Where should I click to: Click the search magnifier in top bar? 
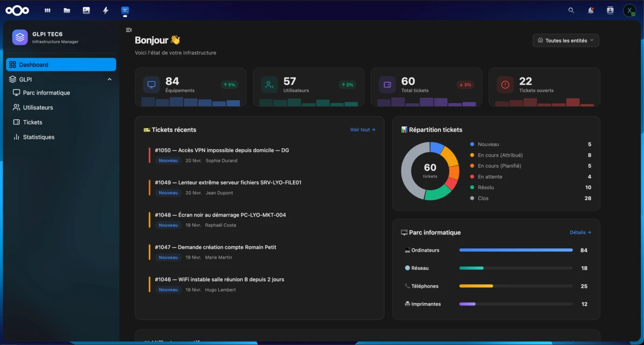pyautogui.click(x=571, y=10)
